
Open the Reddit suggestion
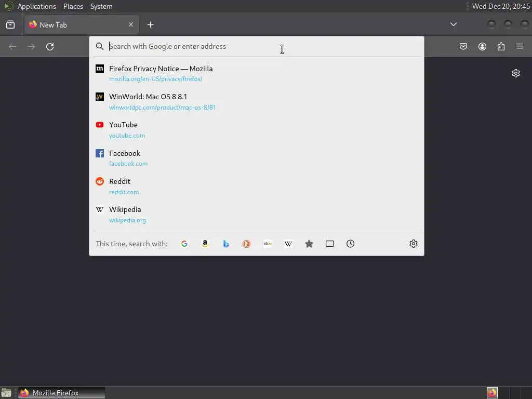[x=257, y=187]
